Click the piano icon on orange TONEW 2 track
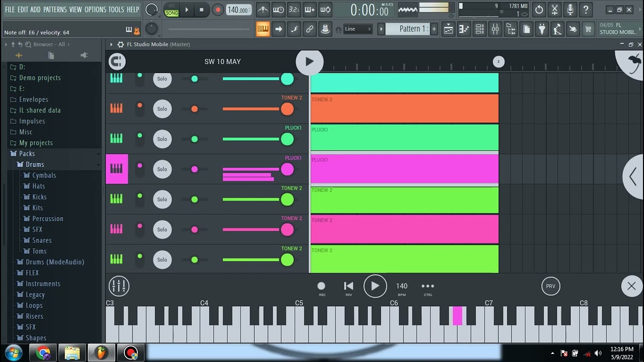 (117, 109)
